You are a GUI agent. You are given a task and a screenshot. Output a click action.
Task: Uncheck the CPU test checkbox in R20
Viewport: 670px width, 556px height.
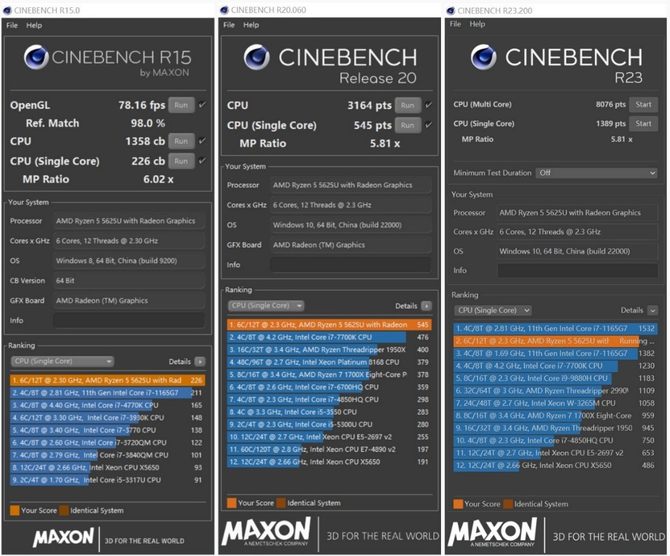(428, 104)
